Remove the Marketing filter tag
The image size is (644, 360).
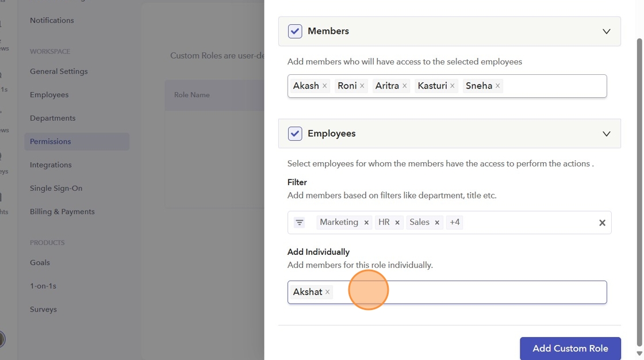coord(366,223)
